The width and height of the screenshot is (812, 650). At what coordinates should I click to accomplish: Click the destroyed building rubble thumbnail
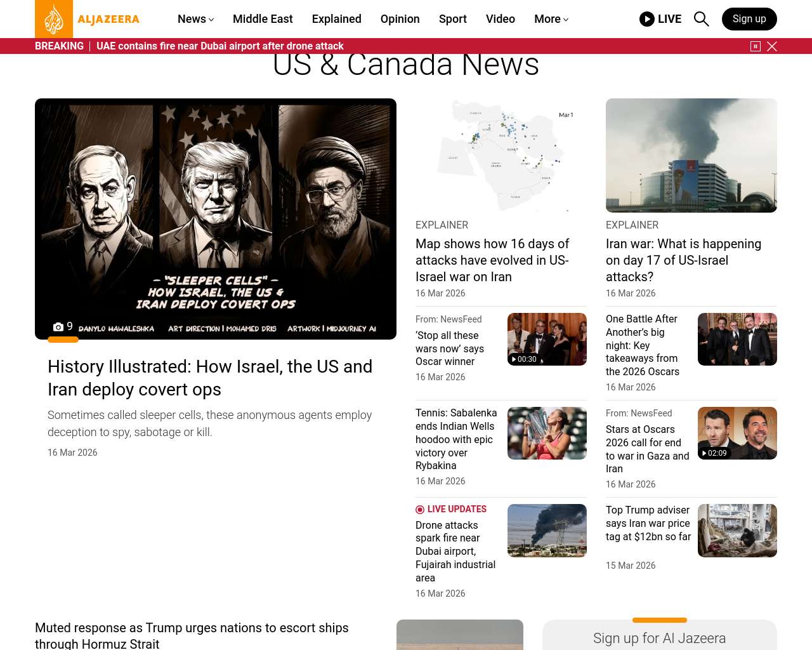(x=737, y=531)
